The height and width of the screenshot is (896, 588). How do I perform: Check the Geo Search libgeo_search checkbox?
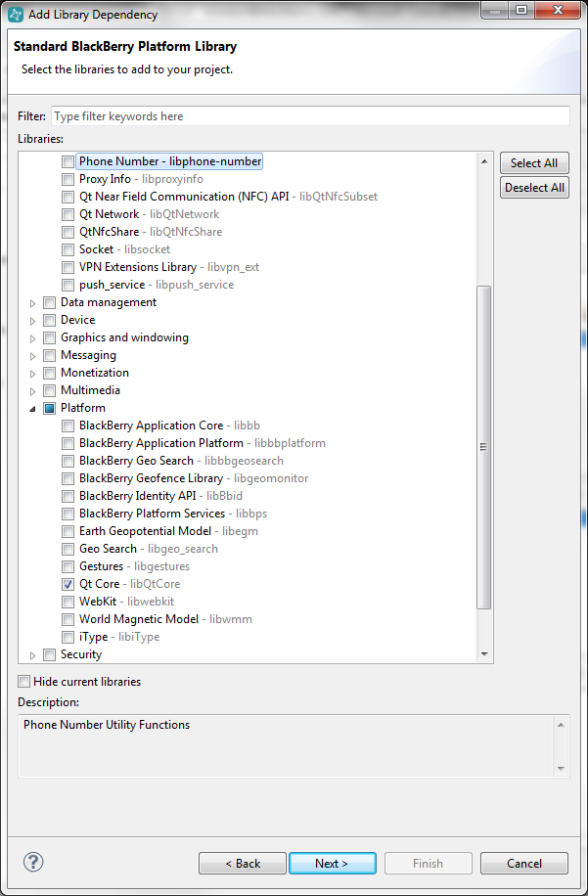click(68, 549)
